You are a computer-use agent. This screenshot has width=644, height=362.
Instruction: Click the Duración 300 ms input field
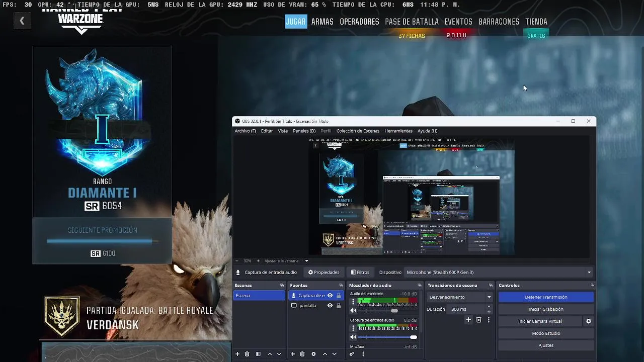pyautogui.click(x=466, y=309)
